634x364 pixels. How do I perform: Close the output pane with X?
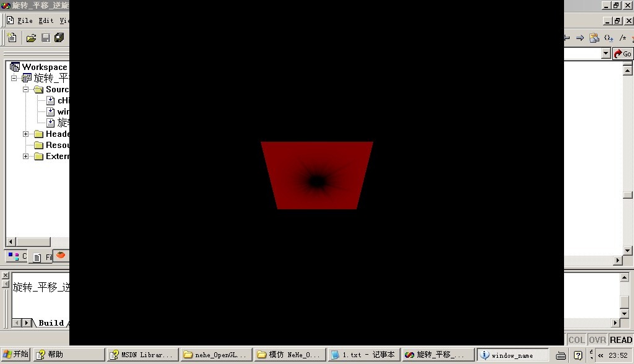[5, 275]
